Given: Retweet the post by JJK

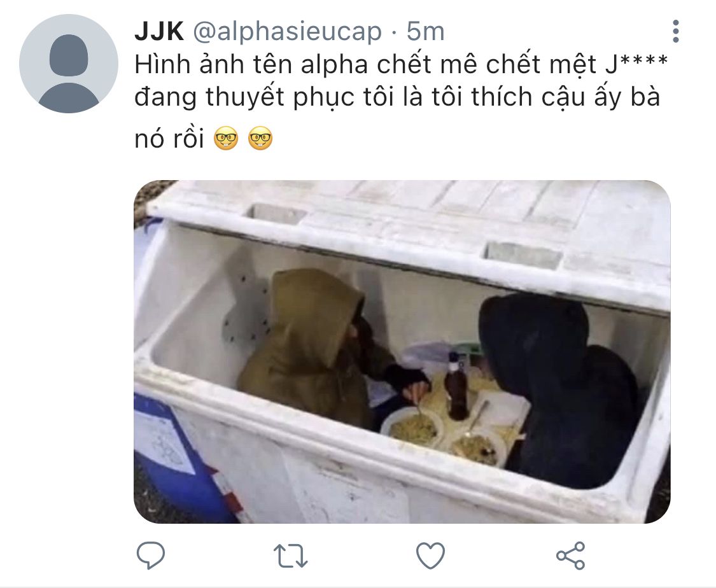Looking at the screenshot, I should 290,556.
